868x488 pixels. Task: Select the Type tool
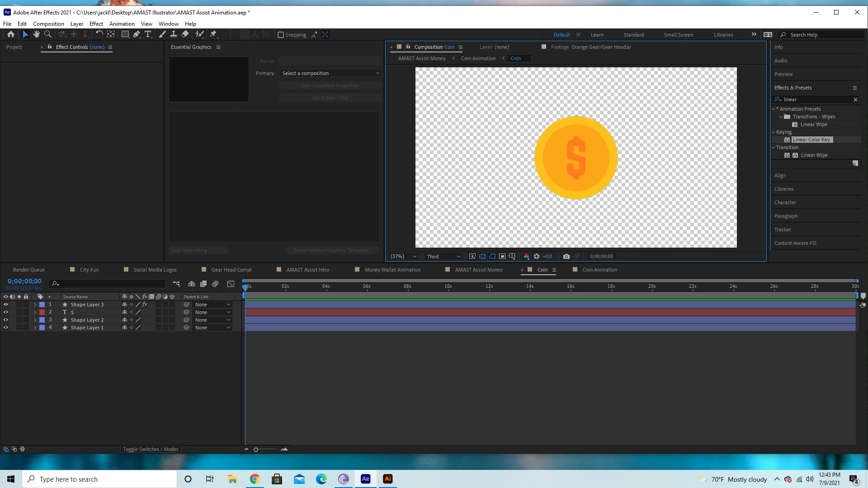pyautogui.click(x=148, y=34)
